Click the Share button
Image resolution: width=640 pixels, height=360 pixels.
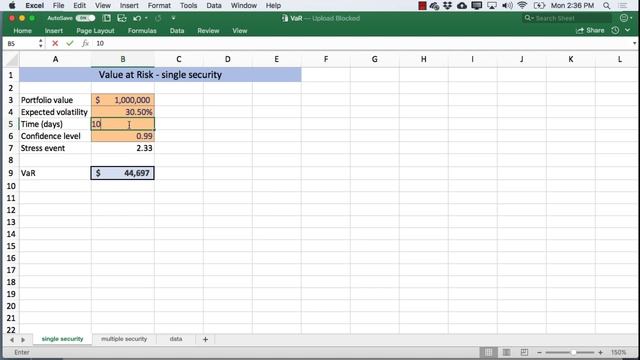click(590, 31)
